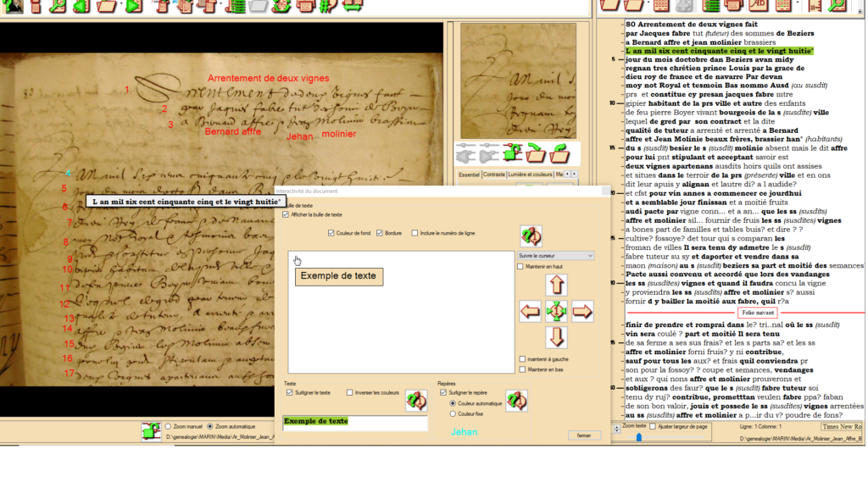
Task: Click the green left-arrow previous icon
Action: click(x=81, y=6)
